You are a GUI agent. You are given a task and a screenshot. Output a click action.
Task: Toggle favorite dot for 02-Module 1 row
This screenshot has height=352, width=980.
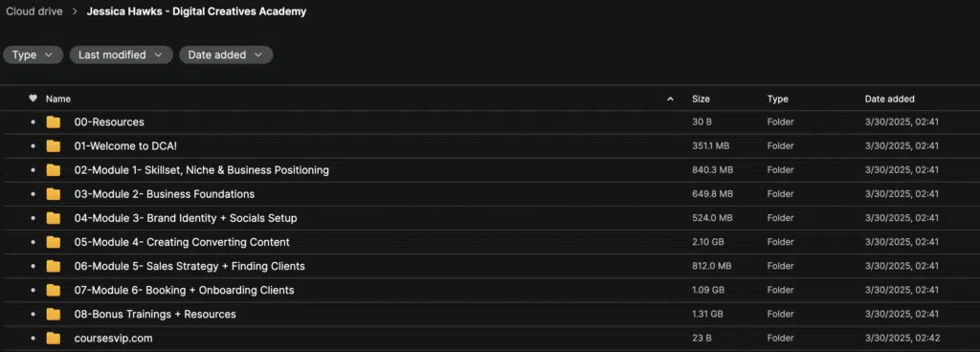tap(33, 170)
